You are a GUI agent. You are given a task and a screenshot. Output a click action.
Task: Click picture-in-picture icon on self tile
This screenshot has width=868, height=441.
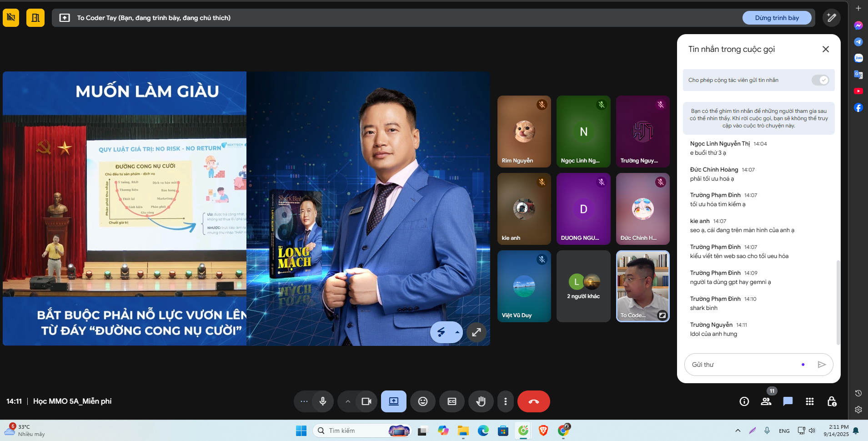[x=662, y=315]
